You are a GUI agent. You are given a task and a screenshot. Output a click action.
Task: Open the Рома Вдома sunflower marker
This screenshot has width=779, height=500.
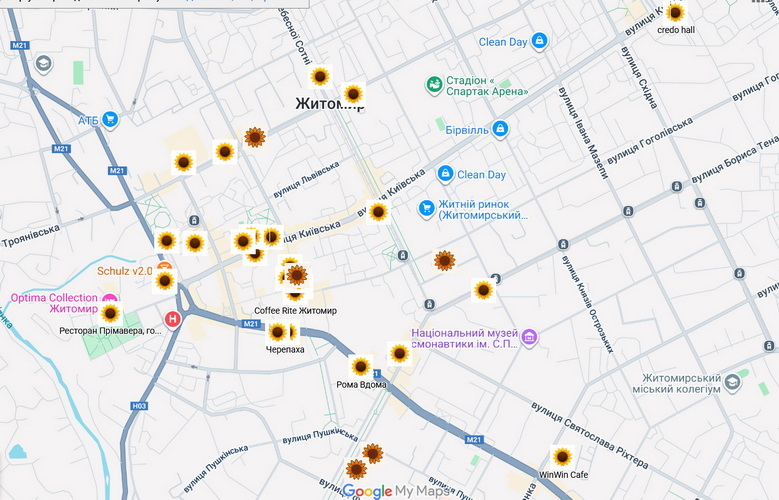pos(361,367)
